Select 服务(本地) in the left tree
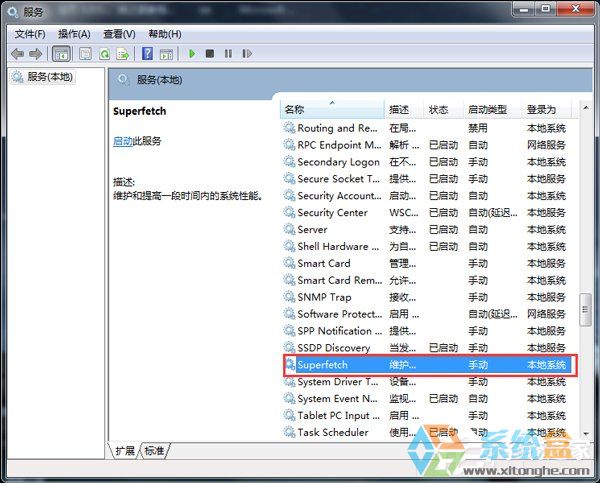600x483 pixels. pos(42,77)
